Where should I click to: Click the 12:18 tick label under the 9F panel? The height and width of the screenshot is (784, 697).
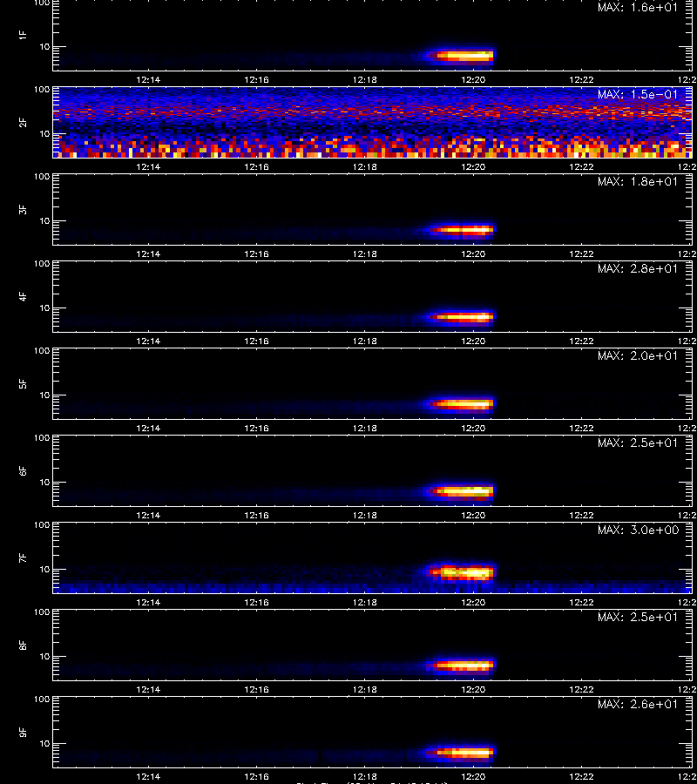click(365, 776)
